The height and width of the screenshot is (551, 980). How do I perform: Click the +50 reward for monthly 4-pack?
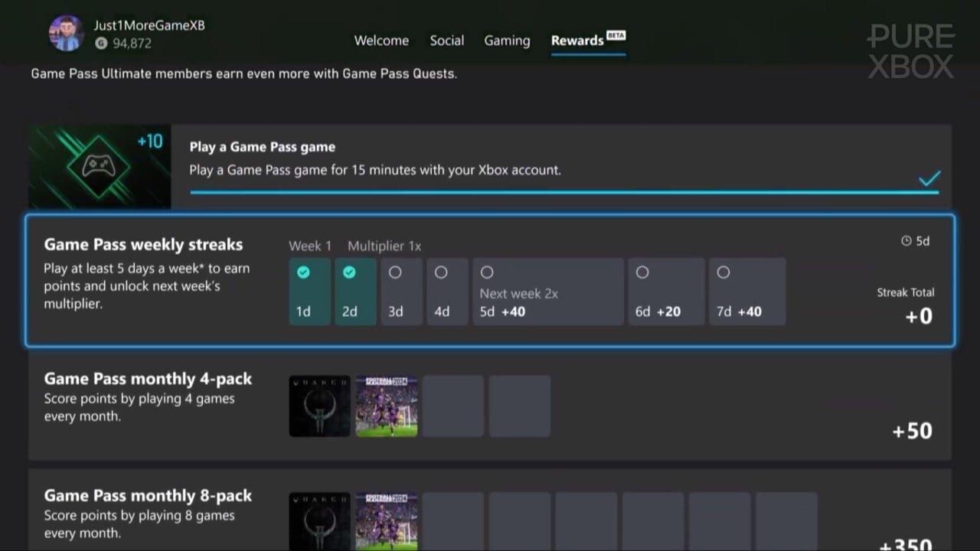click(913, 431)
